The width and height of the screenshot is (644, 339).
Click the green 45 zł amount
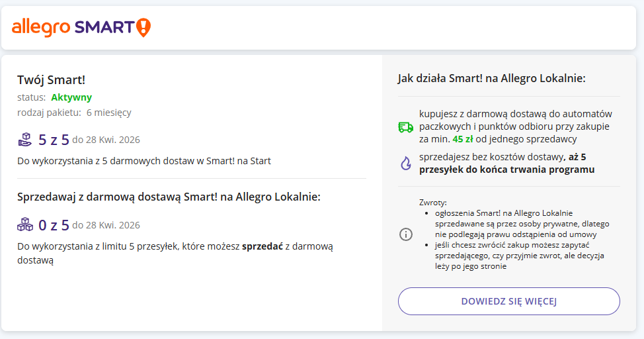tap(462, 139)
